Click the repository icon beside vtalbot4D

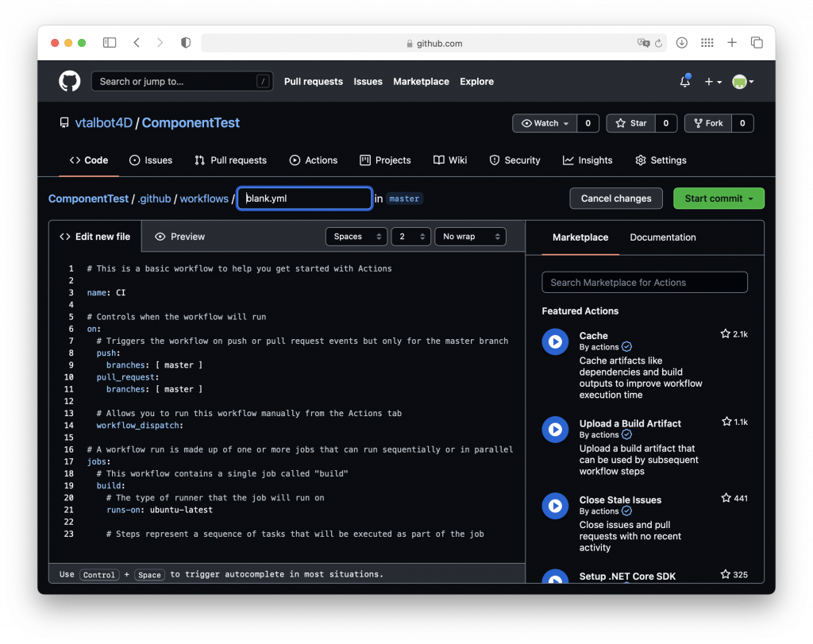[x=64, y=123]
